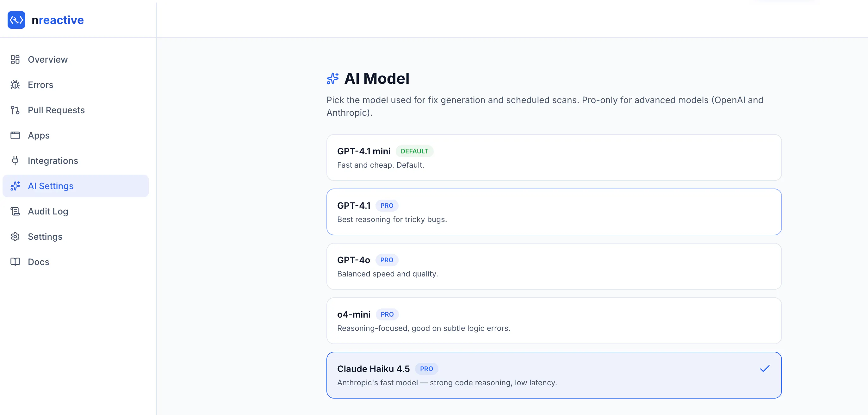
Task: Open the AI Settings menu item
Action: [76, 186]
